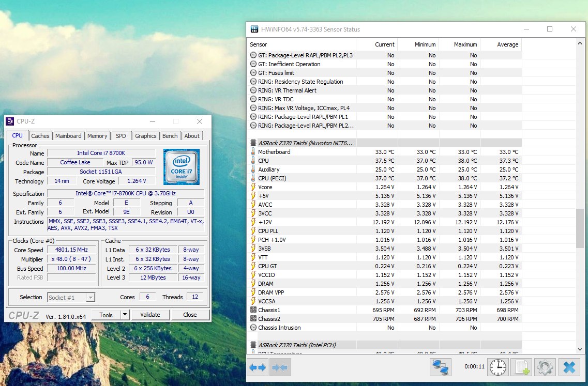The image size is (588, 386).
Task: Click the Intel Core i7 logo in CPU-Z
Action: (182, 167)
